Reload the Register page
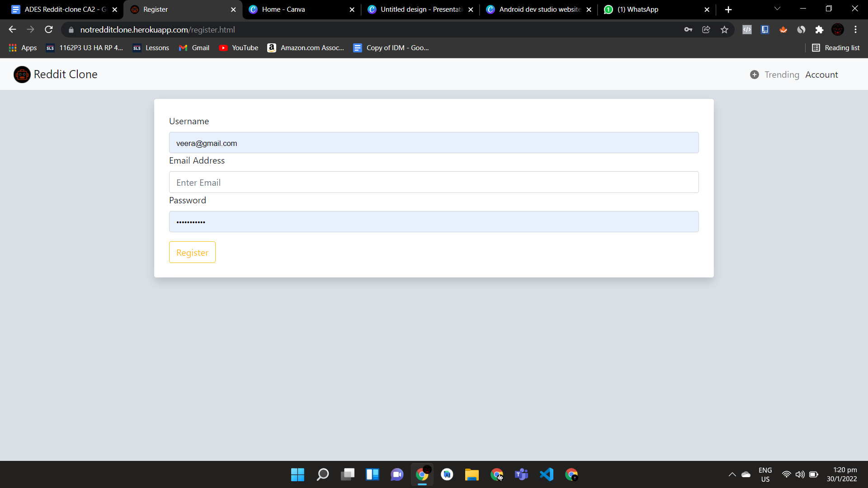Viewport: 868px width, 488px height. pyautogui.click(x=49, y=30)
